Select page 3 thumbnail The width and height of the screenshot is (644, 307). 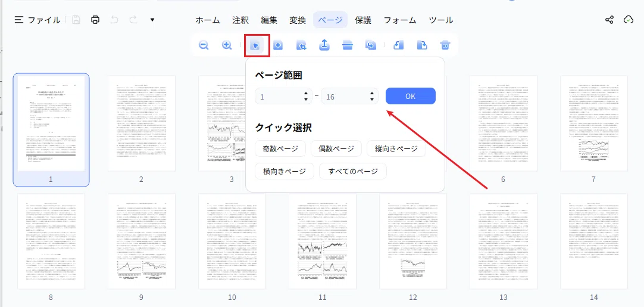(x=222, y=123)
